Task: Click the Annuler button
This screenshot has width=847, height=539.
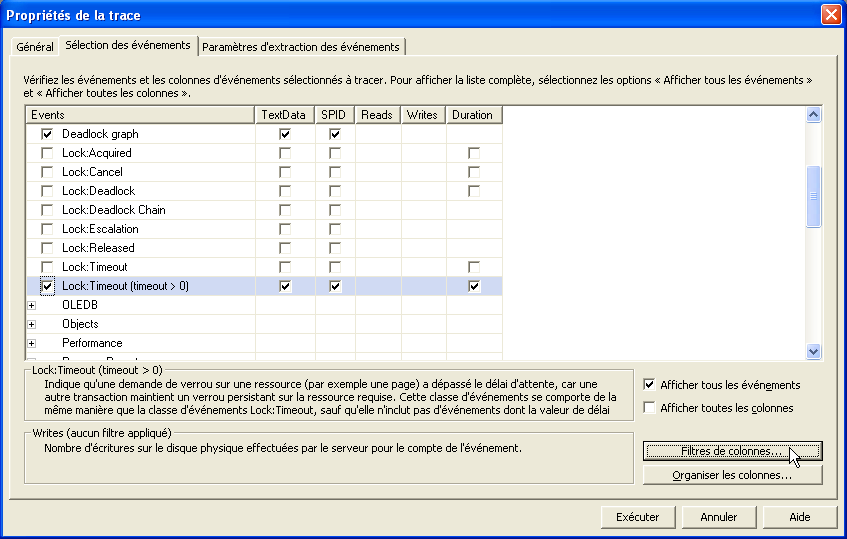Action: point(719,517)
